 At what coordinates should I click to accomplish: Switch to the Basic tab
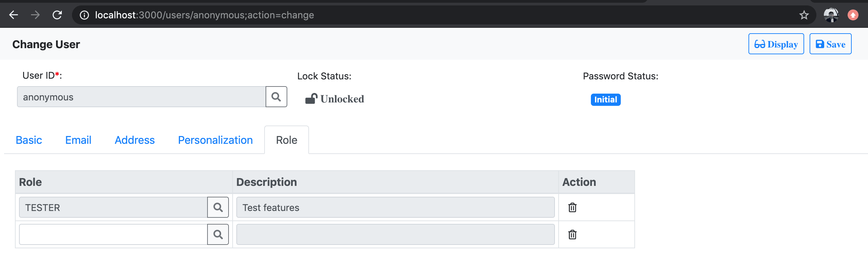[29, 140]
